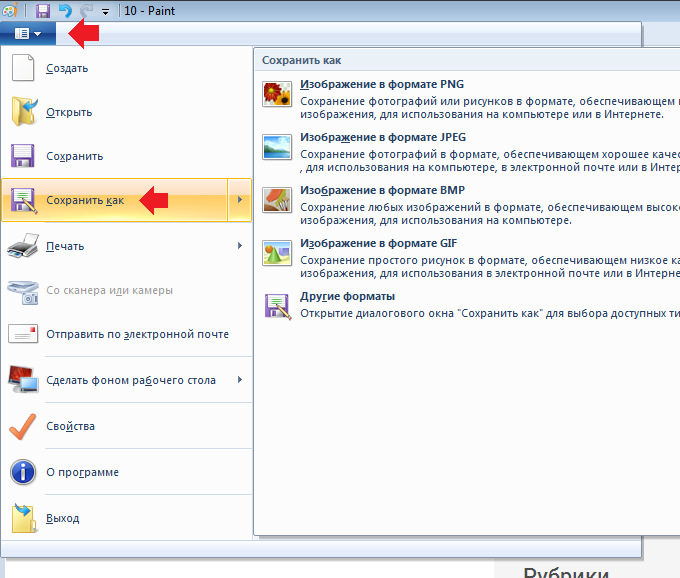The height and width of the screenshot is (578, 680).
Task: Select Отправить по электронной почте
Action: pos(137,334)
